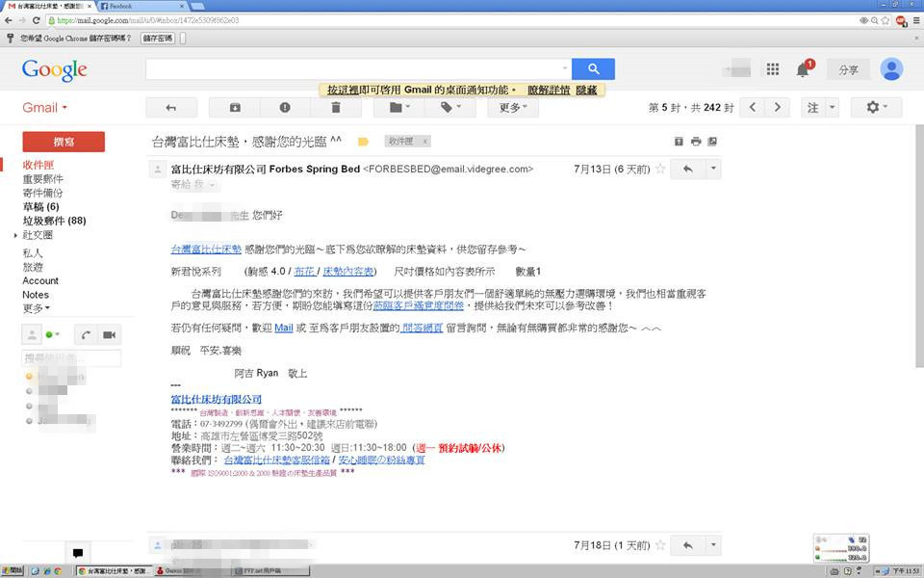The height and width of the screenshot is (578, 924).
Task: Open the 收件匣 inbox folder
Action: coord(38,165)
